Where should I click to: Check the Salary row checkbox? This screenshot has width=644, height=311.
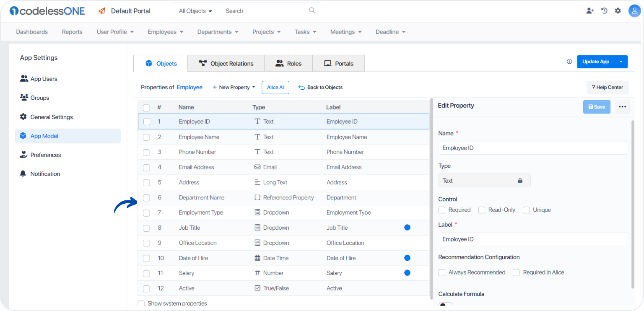146,273
